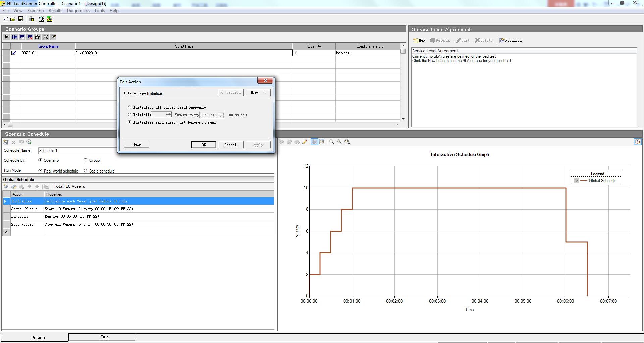
Task: Cancel the Edit Action dialog
Action: tap(230, 145)
